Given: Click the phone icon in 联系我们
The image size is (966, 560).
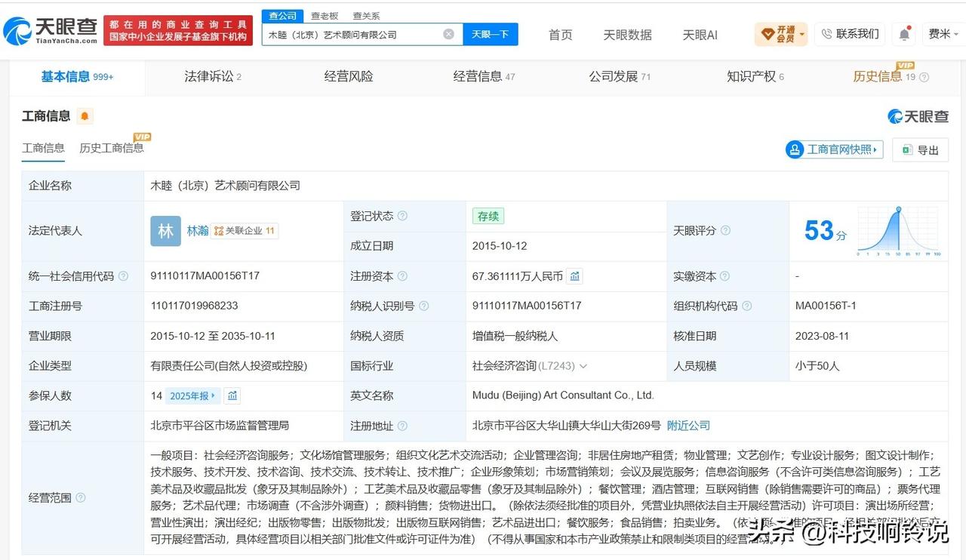Looking at the screenshot, I should 826,34.
